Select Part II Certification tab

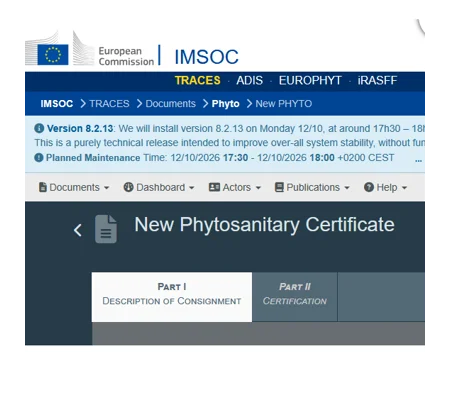point(295,297)
